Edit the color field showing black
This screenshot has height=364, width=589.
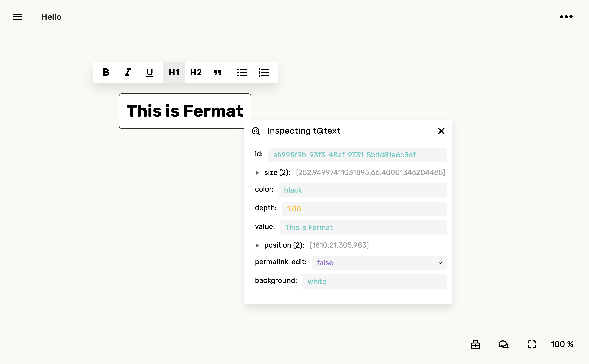tap(363, 190)
